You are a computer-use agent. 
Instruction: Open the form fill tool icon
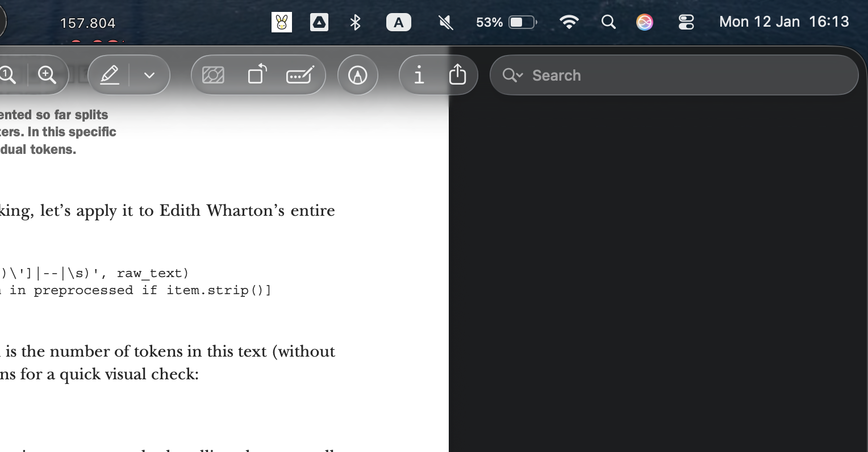(300, 75)
